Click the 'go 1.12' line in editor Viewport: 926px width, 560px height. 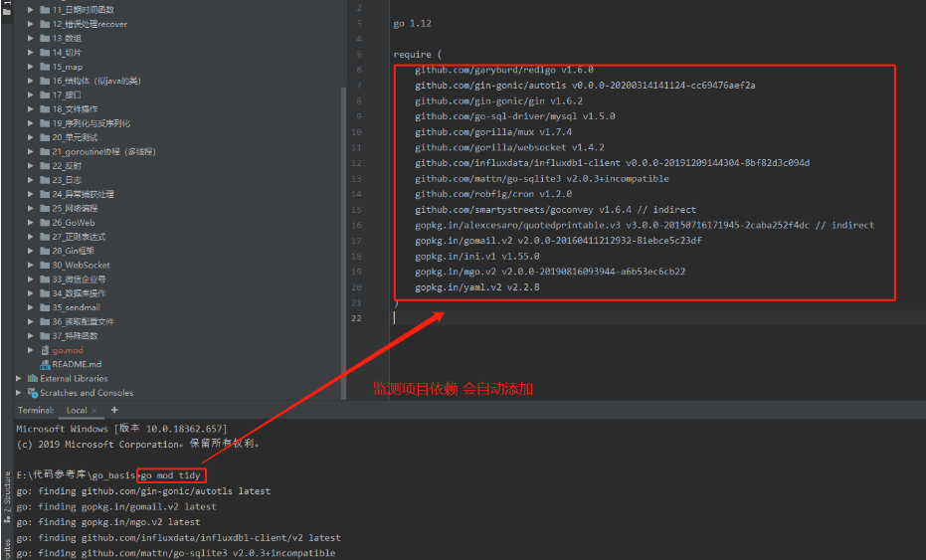pyautogui.click(x=412, y=24)
